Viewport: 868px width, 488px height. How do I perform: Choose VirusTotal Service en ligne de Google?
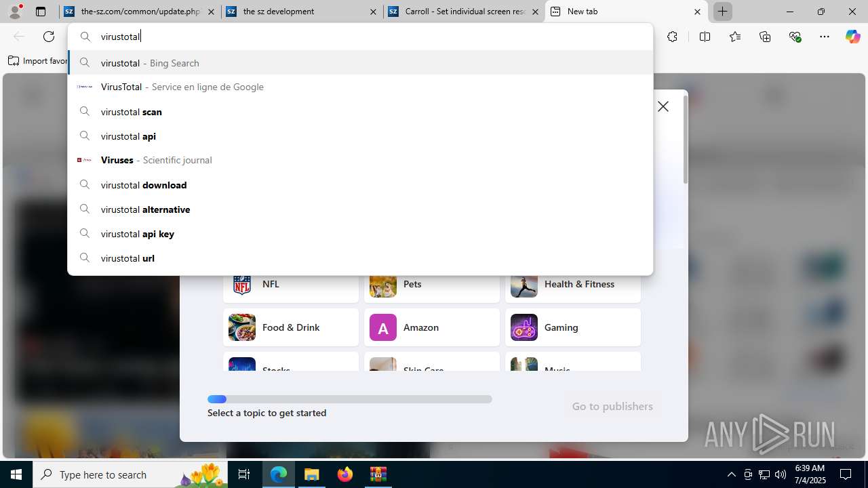(x=360, y=87)
